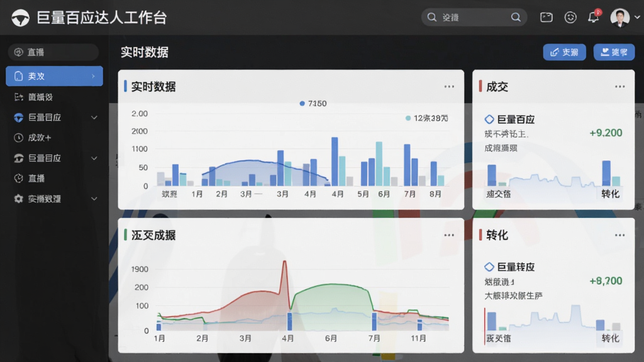Click the 巨量百应达人工作台 title text

tap(102, 18)
